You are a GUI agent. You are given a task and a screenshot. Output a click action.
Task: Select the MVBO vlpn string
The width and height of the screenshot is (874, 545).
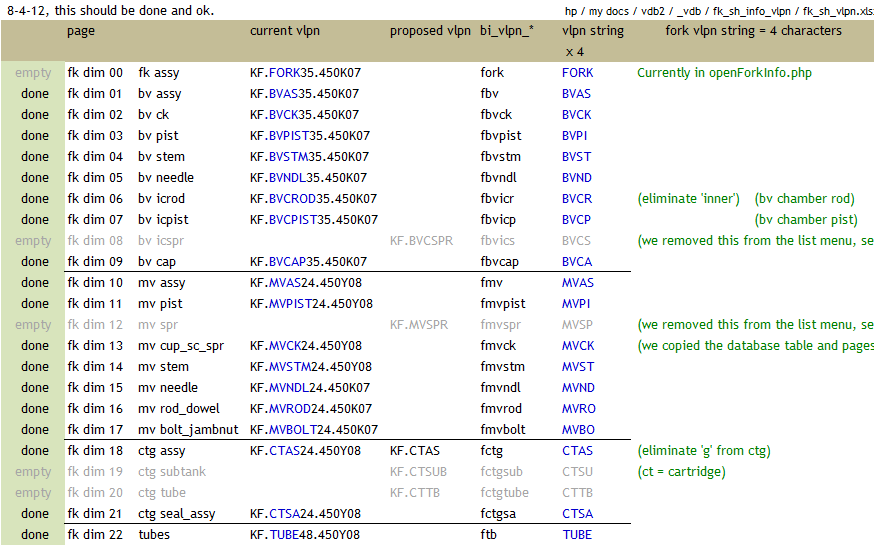pos(578,430)
